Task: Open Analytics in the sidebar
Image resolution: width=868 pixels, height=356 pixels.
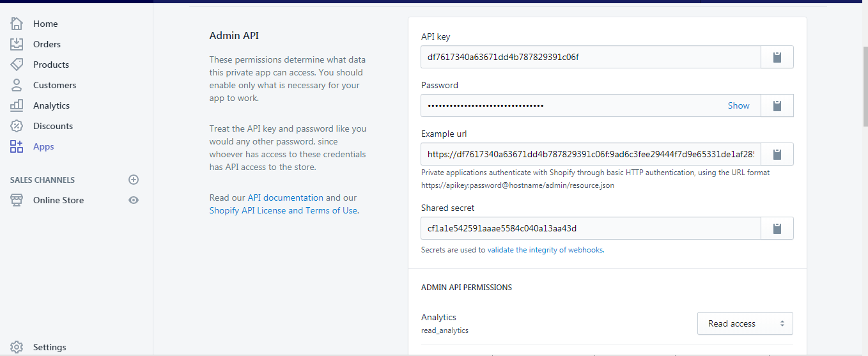Action: click(51, 105)
